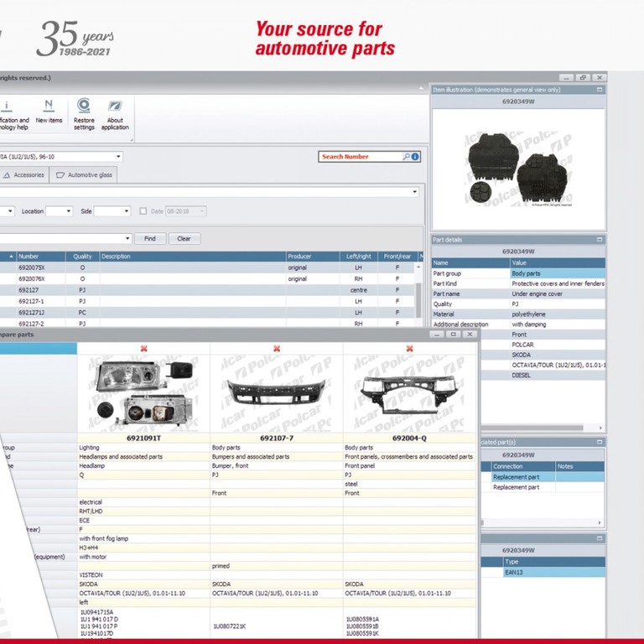Enable the Date filter checkbox

point(143,211)
